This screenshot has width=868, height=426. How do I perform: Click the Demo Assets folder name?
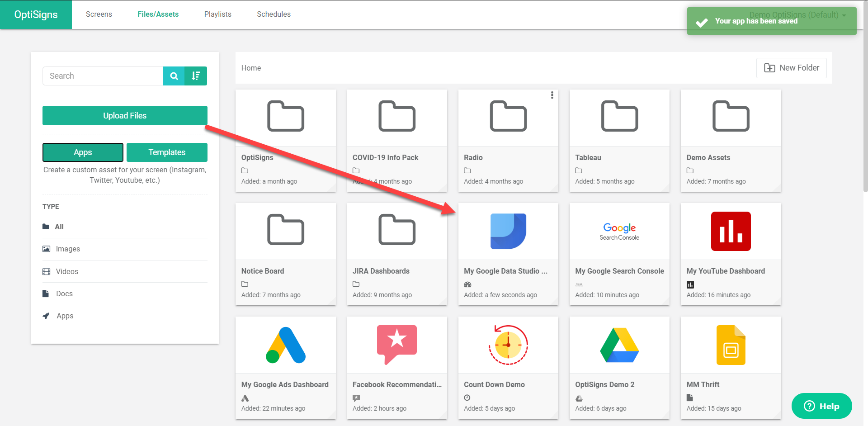pyautogui.click(x=708, y=157)
